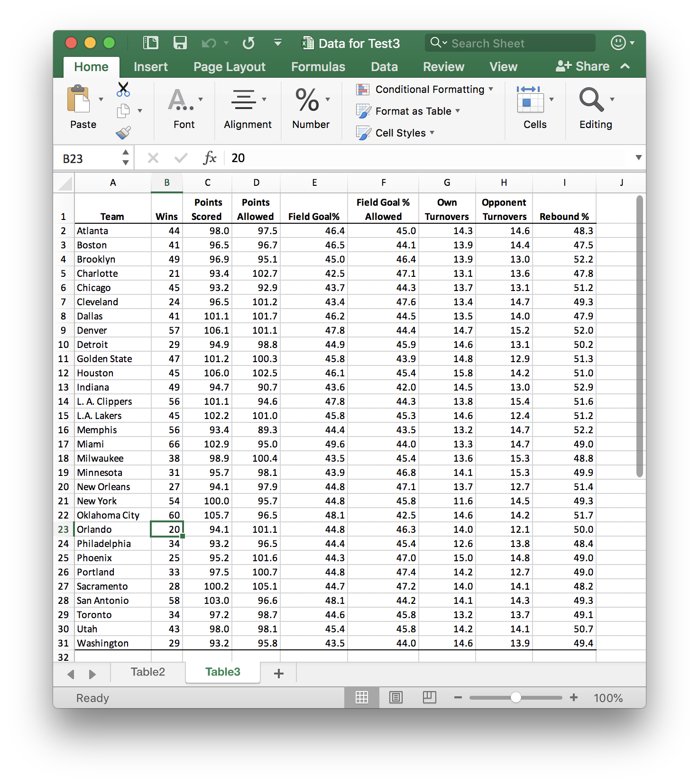Go to previous sheet with left arrow
Screen dimensions: 699x784
point(71,674)
